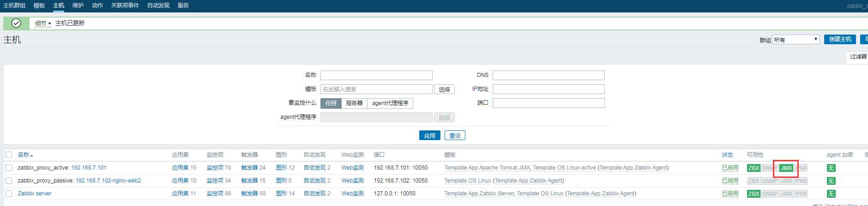Check the Zabbix server host checkbox

pyautogui.click(x=9, y=194)
